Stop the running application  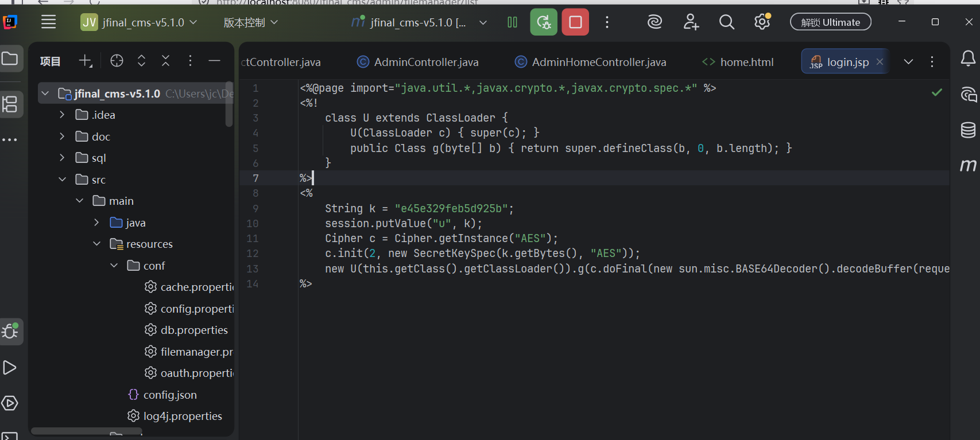pyautogui.click(x=575, y=22)
